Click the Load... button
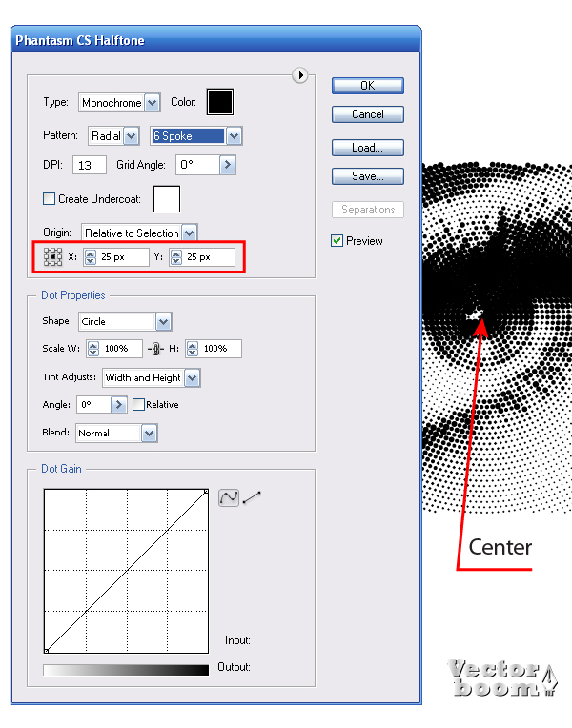572x728 pixels. click(368, 148)
